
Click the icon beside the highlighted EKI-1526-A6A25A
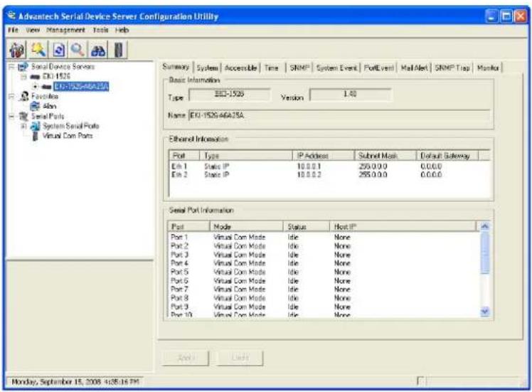pos(46,87)
